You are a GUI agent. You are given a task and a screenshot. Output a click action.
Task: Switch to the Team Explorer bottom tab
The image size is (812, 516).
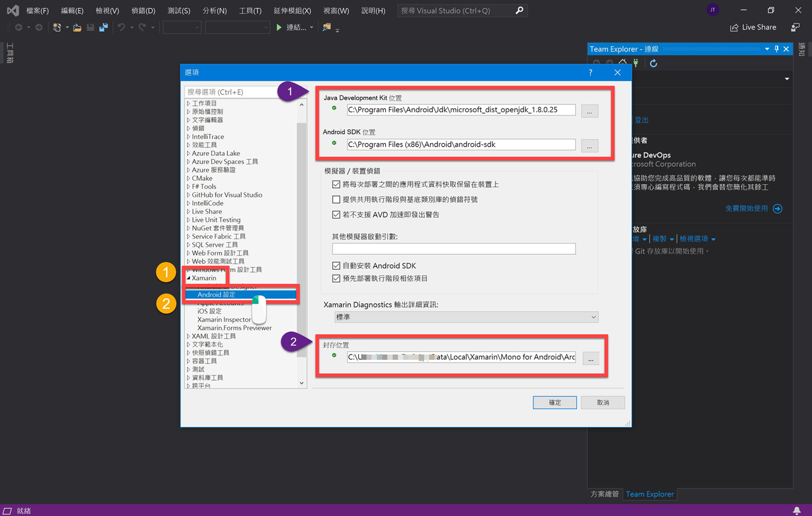[650, 494]
